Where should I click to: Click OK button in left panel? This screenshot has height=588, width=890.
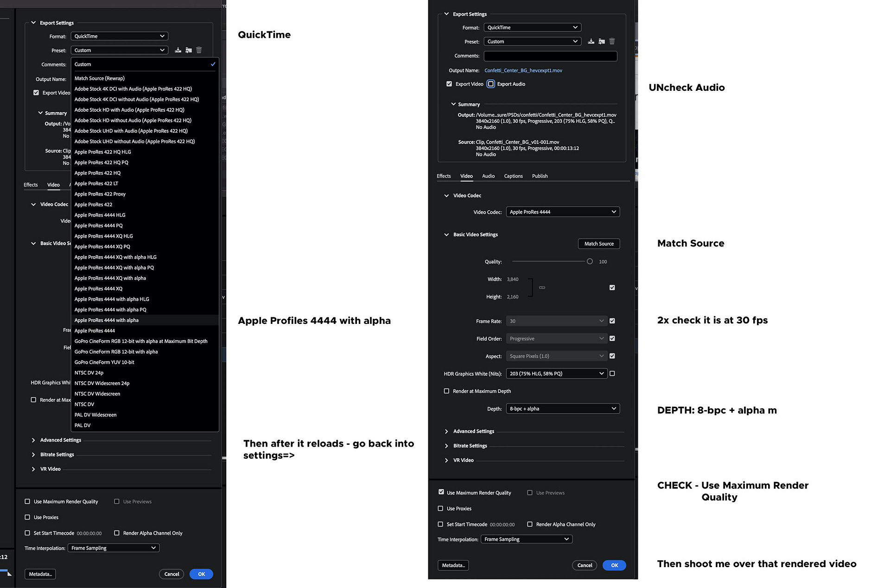[x=201, y=574]
